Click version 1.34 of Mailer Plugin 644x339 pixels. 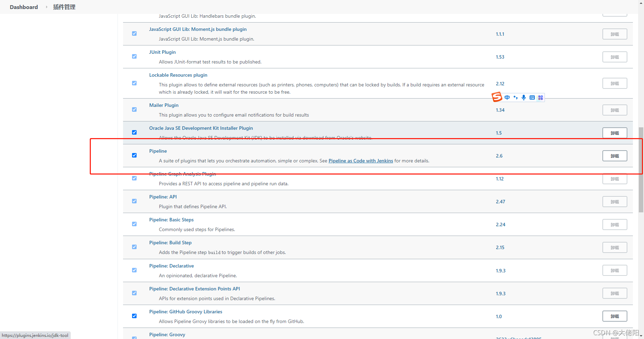[500, 110]
